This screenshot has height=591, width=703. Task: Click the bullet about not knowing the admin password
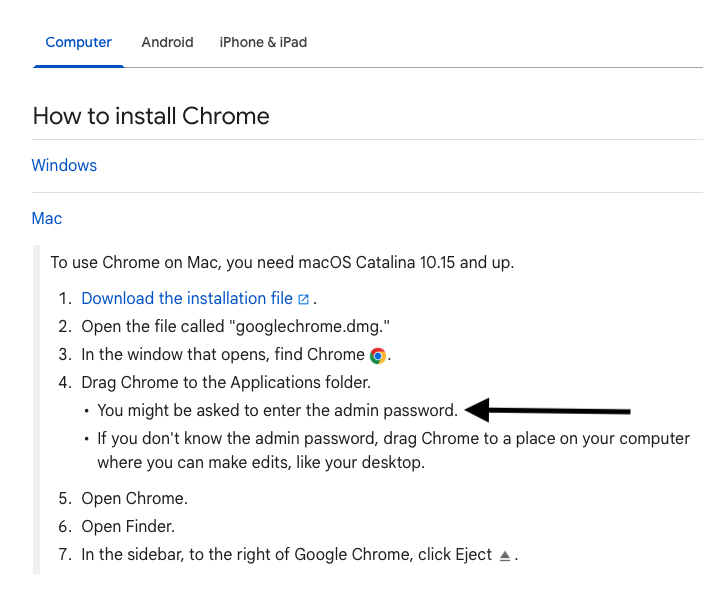[x=393, y=450]
